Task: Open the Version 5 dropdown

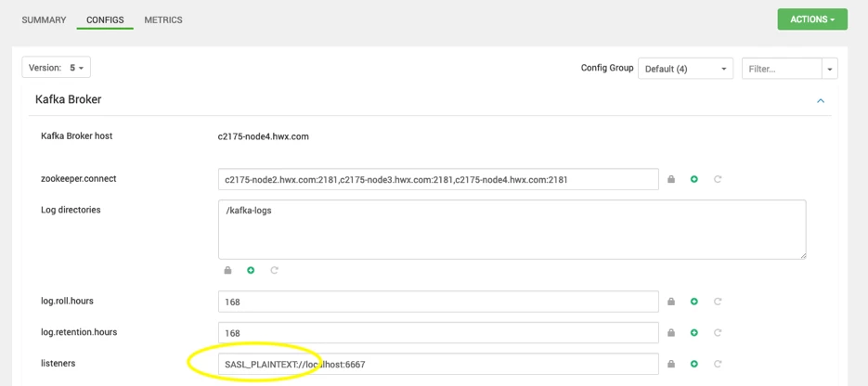Action: (x=56, y=68)
